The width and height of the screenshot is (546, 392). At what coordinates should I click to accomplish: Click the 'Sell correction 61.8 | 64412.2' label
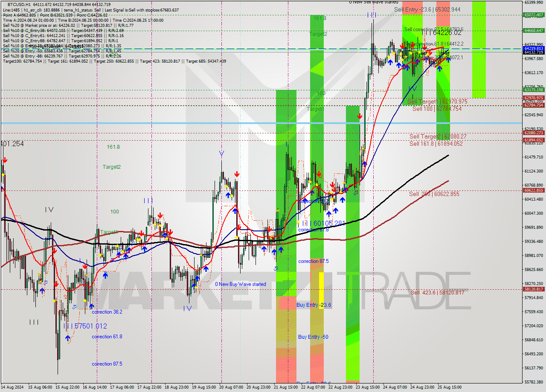pyautogui.click(x=434, y=44)
